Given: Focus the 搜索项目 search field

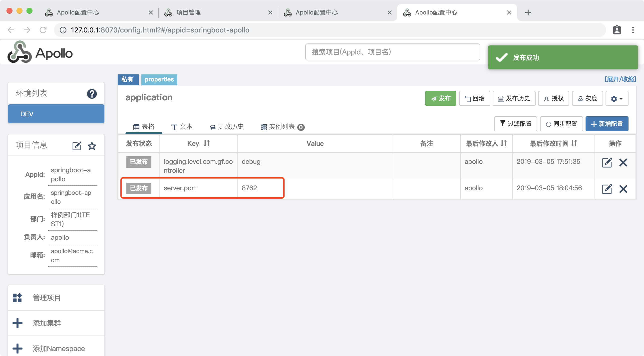Looking at the screenshot, I should tap(392, 52).
